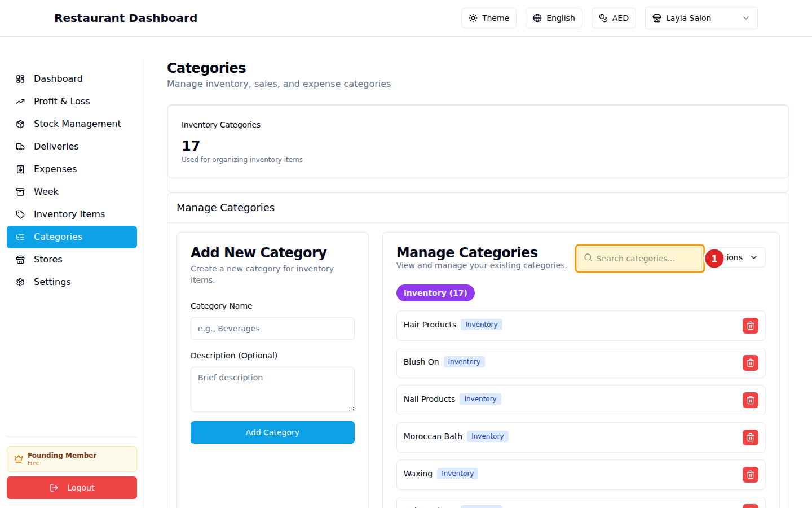Open Settings via the gear icon

coord(20,282)
